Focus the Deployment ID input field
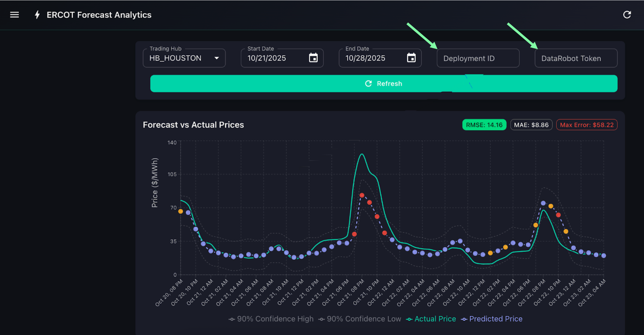This screenshot has height=335, width=644. 478,58
